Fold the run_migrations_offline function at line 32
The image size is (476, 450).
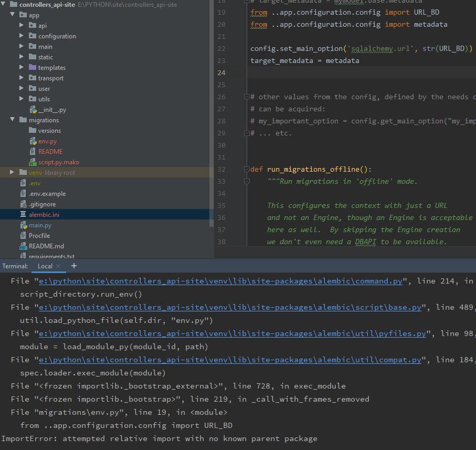(x=247, y=169)
